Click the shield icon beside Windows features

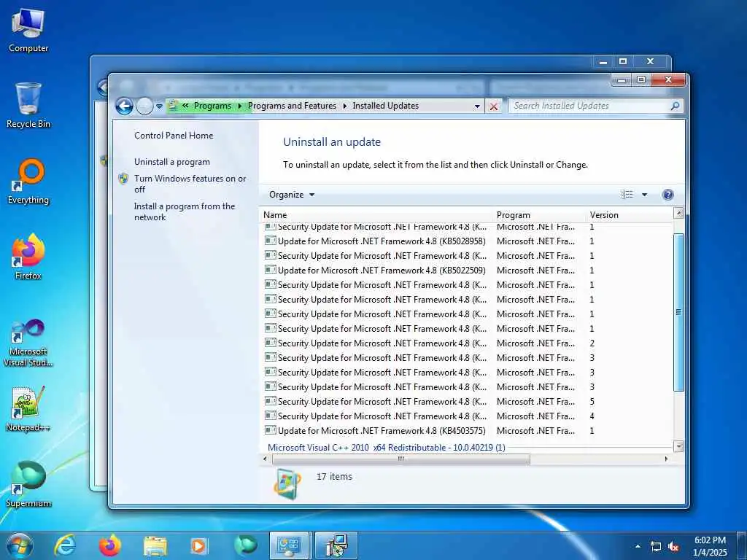point(123,179)
